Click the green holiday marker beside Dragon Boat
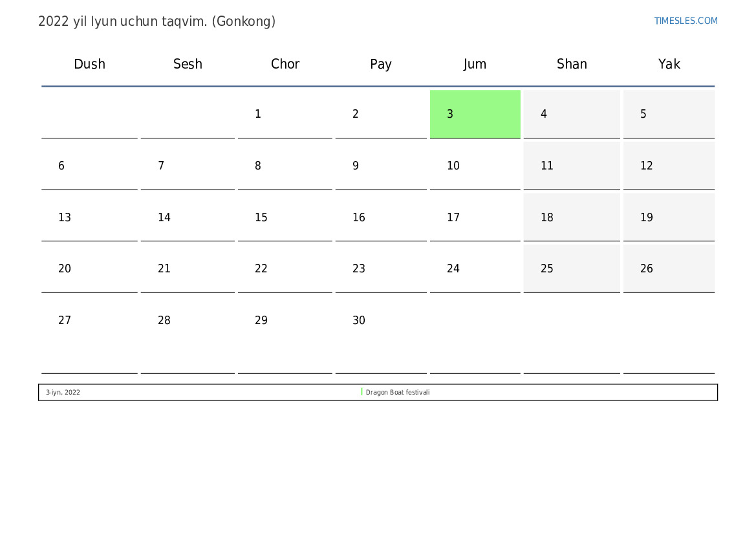The height and width of the screenshot is (535, 756). coord(362,392)
